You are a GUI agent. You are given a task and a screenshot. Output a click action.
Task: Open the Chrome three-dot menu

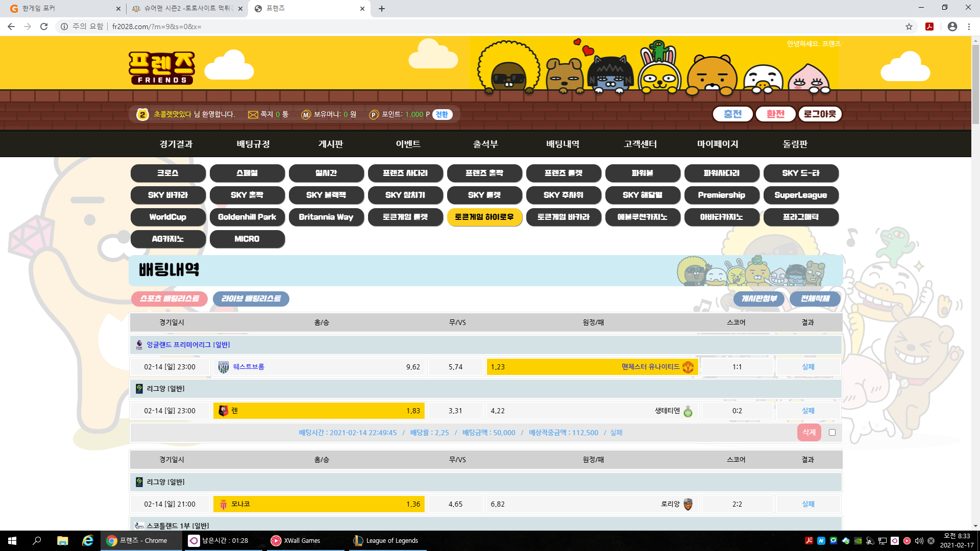969,27
